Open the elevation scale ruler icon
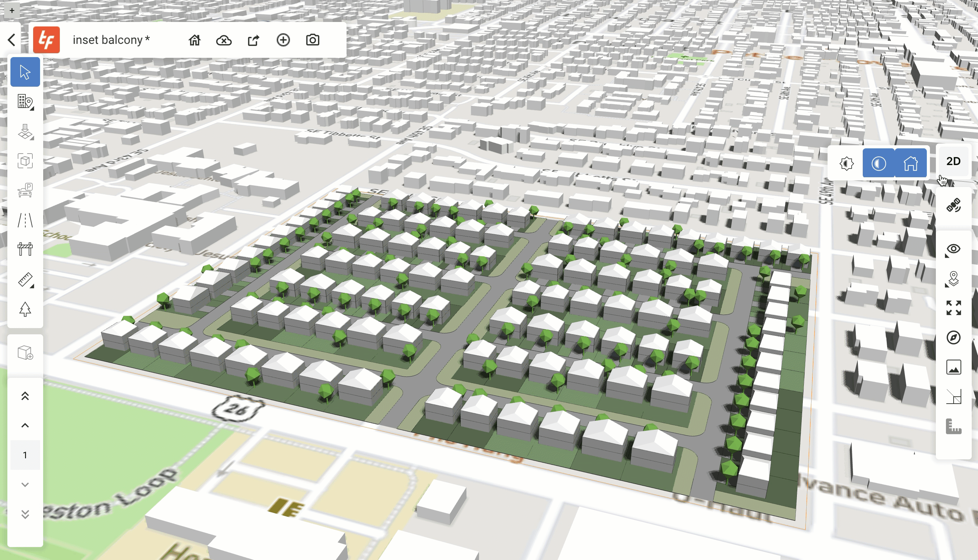The width and height of the screenshot is (978, 560). coord(953,426)
